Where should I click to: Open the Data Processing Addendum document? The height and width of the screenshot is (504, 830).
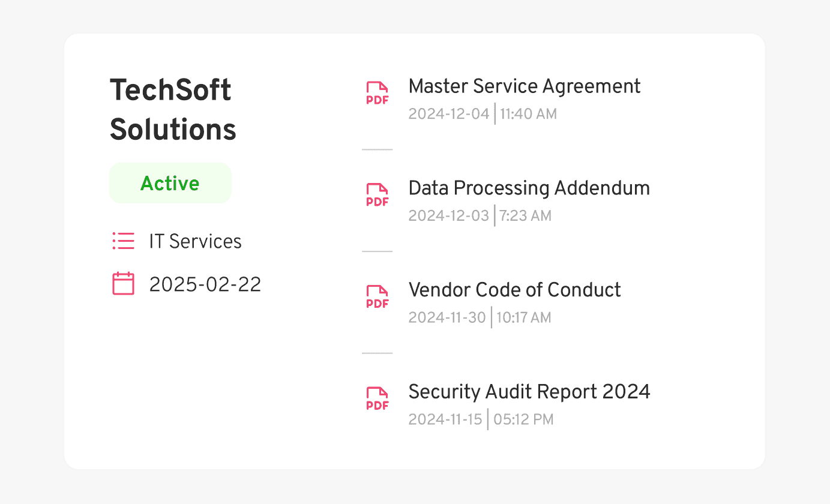[x=529, y=188]
